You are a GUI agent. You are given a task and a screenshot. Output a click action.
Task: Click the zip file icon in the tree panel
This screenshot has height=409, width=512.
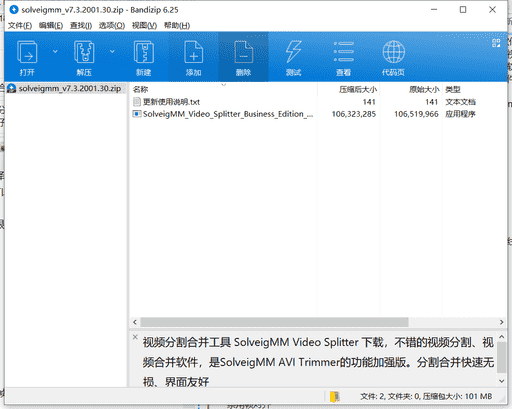(x=12, y=89)
